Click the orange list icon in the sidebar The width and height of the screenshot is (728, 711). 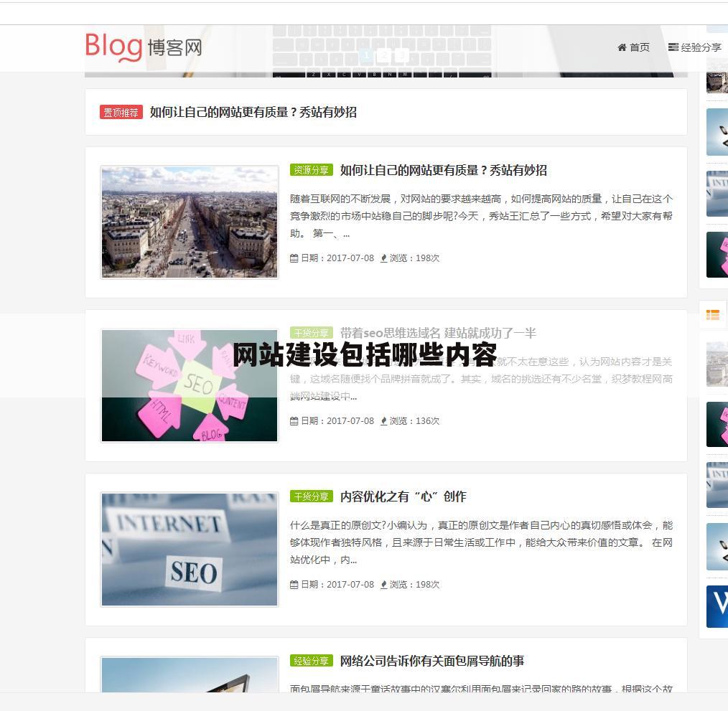pos(713,315)
